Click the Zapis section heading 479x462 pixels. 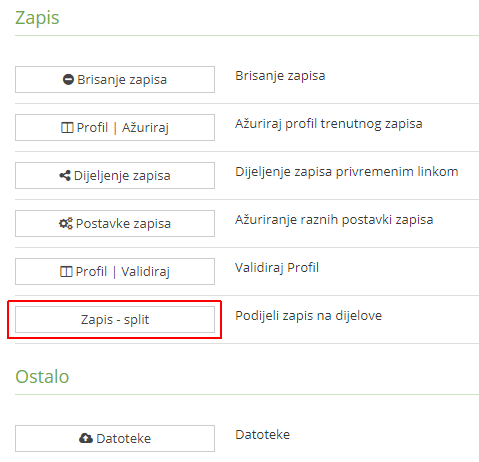click(37, 18)
